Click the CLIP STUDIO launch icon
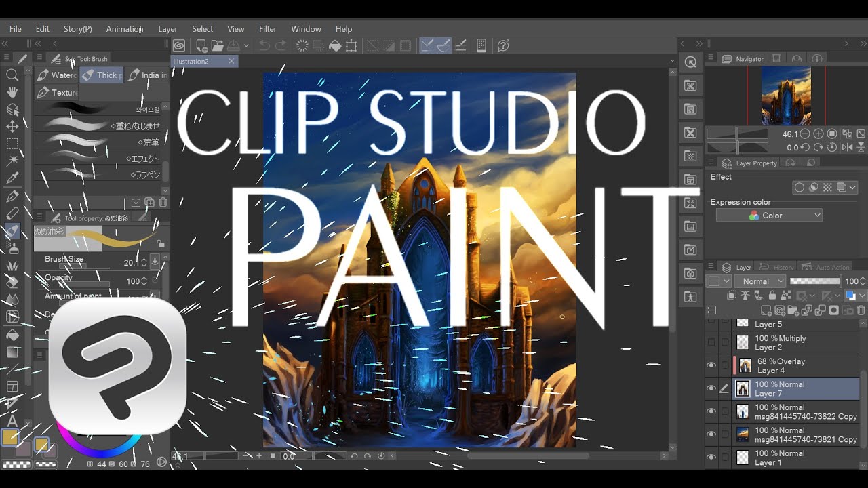 179,45
